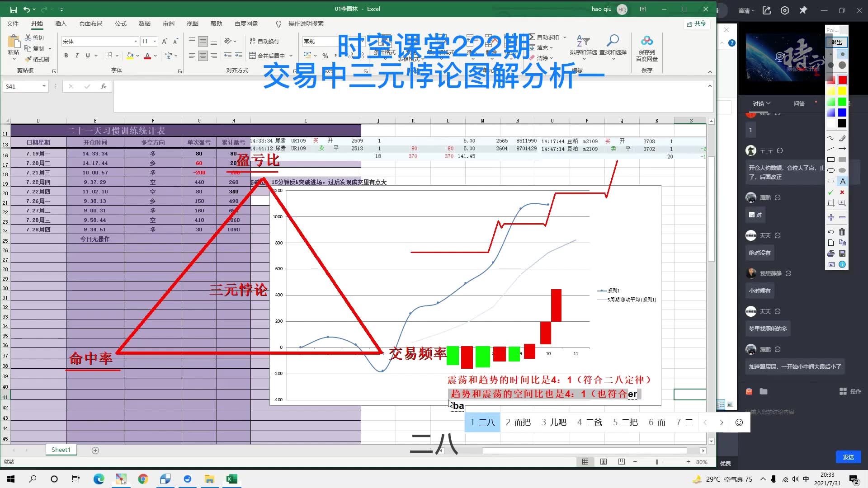Click the Borders icon in ribbon
868x488 pixels.
click(109, 56)
